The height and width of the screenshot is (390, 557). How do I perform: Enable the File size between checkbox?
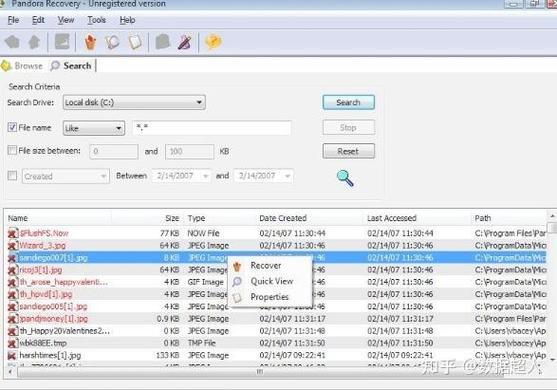coord(12,150)
